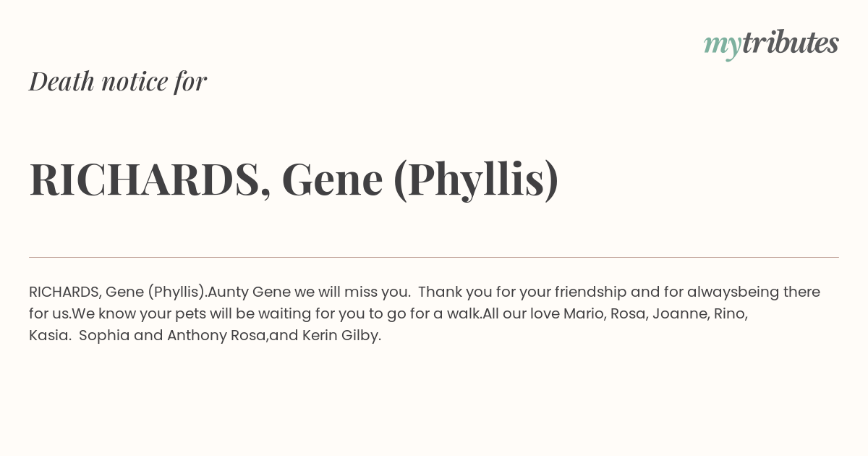The width and height of the screenshot is (868, 456).
Task: Click the horizontal divider line
Action: pyautogui.click(x=434, y=257)
